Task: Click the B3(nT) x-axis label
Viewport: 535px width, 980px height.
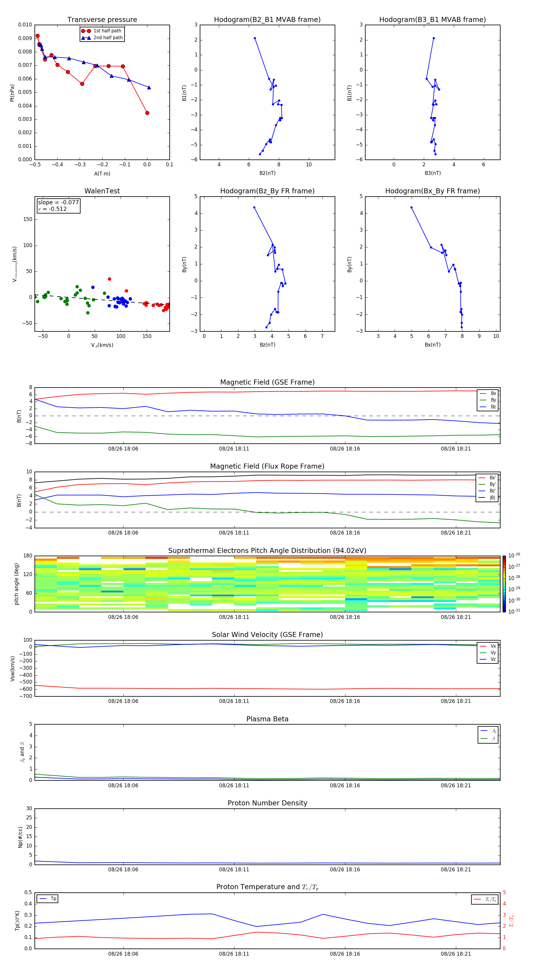Action: pos(432,173)
